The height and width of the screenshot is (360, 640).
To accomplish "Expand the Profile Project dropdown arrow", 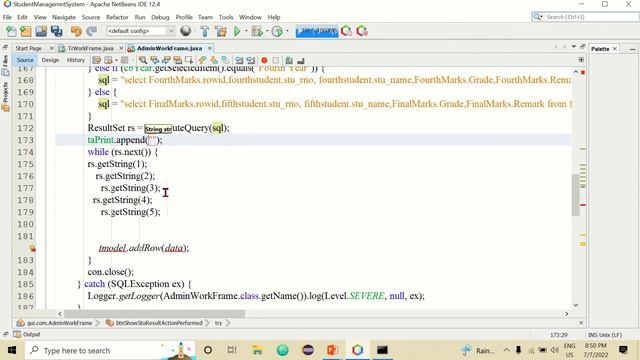I will (x=287, y=31).
